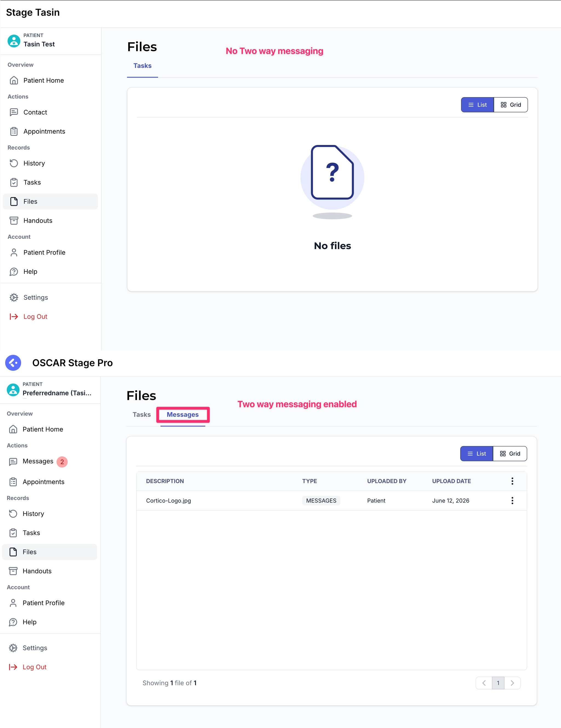Open the Tasks tab under top Files heading

click(x=143, y=66)
